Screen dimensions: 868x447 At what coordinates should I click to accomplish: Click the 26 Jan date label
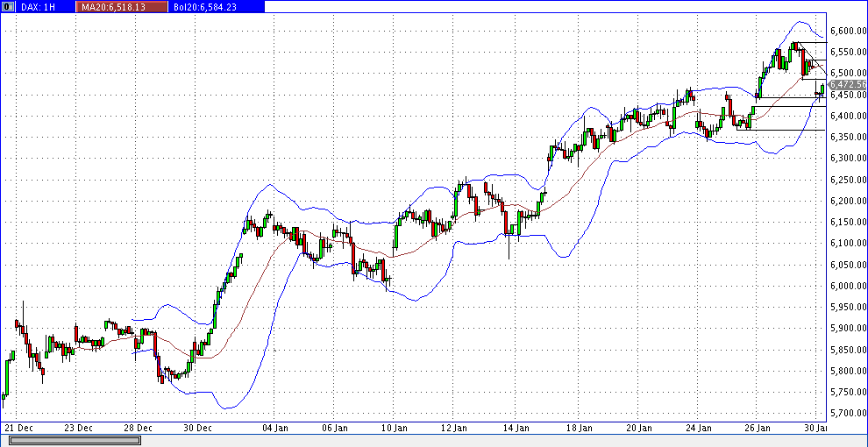[x=758, y=429]
